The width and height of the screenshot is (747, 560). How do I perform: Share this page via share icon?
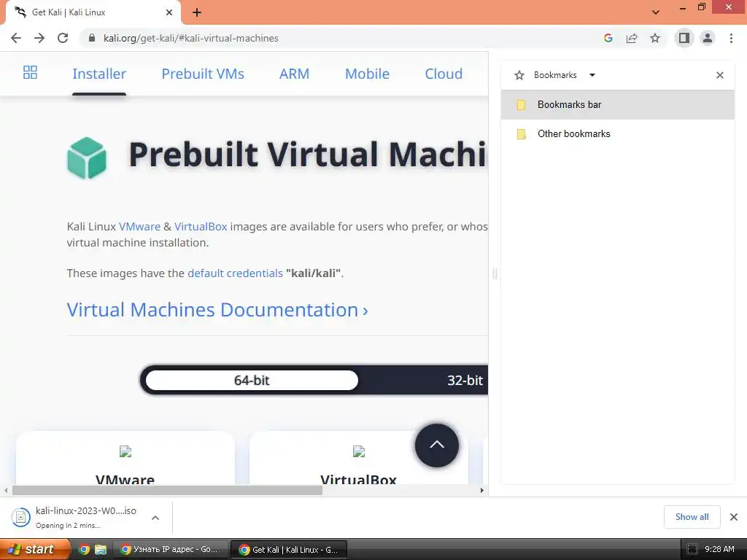(632, 38)
